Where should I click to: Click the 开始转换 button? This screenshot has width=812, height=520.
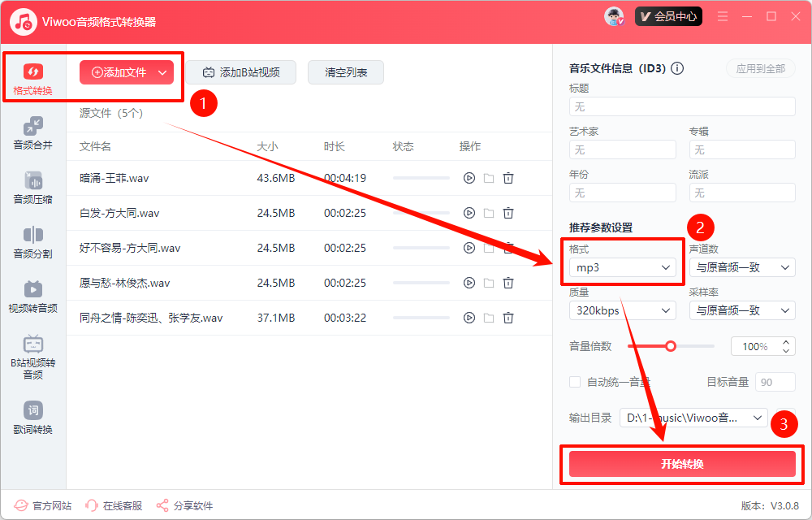[x=682, y=464]
